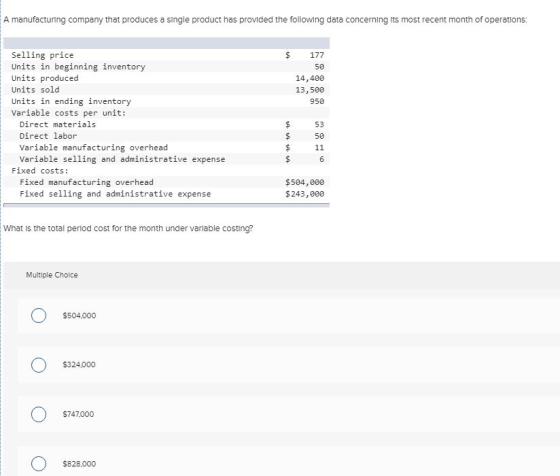560x476 pixels.
Task: Mark the radio circle beside $747,000
Action: 38,414
